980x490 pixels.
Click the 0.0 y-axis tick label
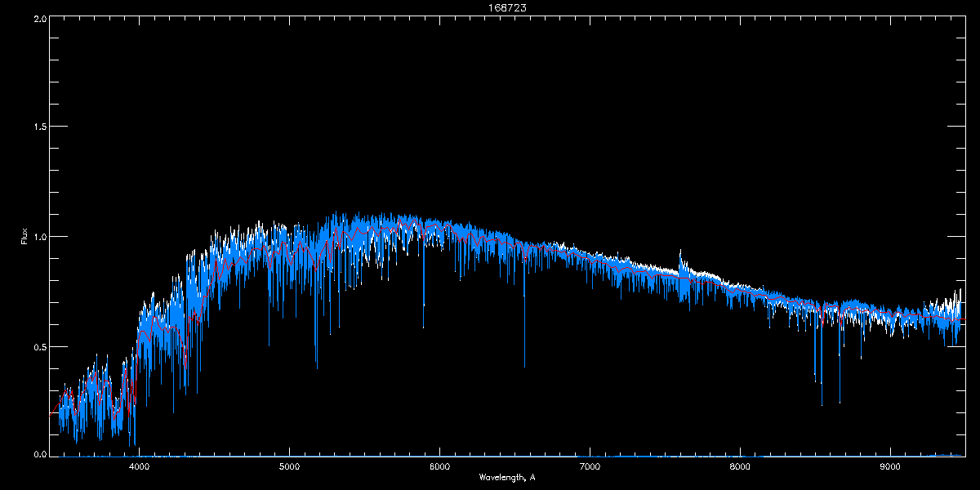(x=39, y=453)
